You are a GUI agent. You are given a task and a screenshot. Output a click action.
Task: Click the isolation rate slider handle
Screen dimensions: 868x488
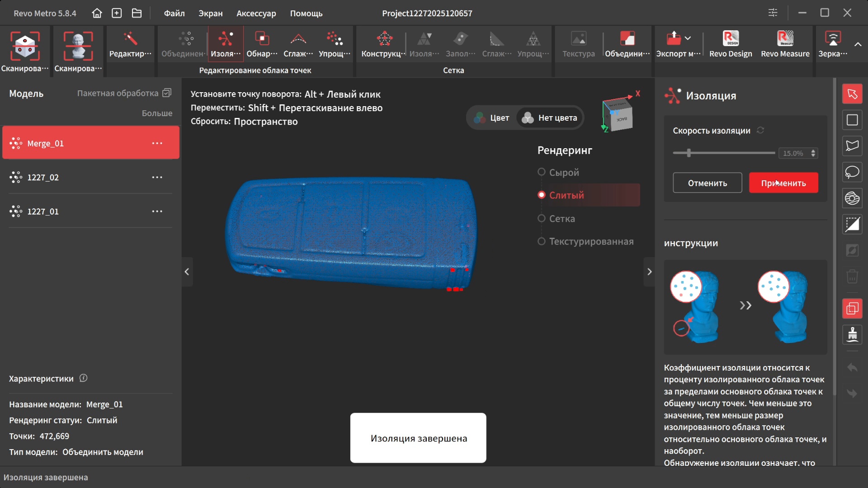tap(689, 153)
